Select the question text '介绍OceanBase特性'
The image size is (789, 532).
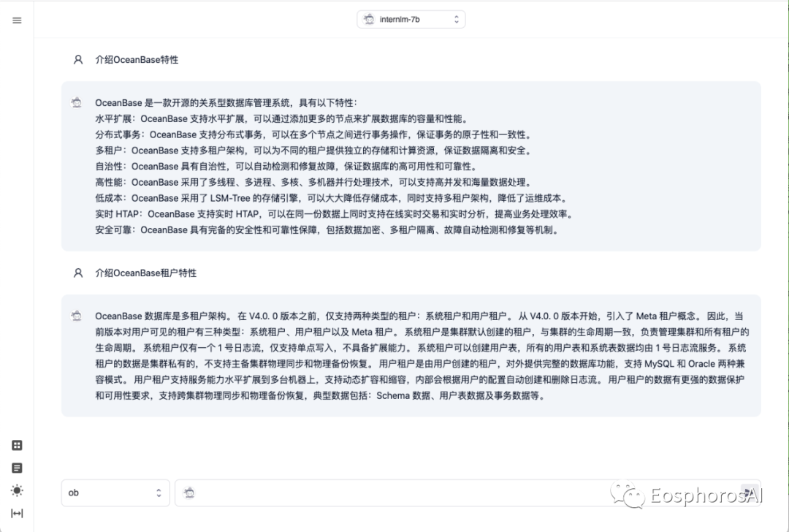137,60
